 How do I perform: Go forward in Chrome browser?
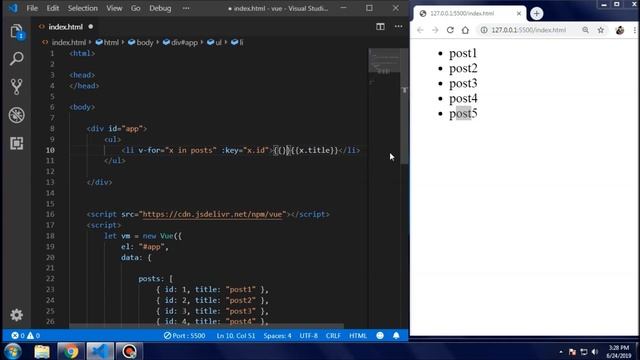point(435,30)
